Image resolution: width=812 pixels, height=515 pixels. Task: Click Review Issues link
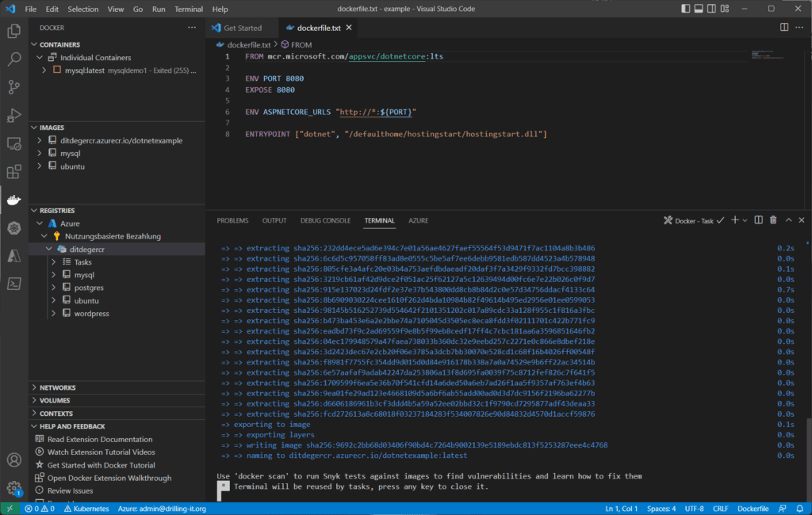click(x=70, y=490)
